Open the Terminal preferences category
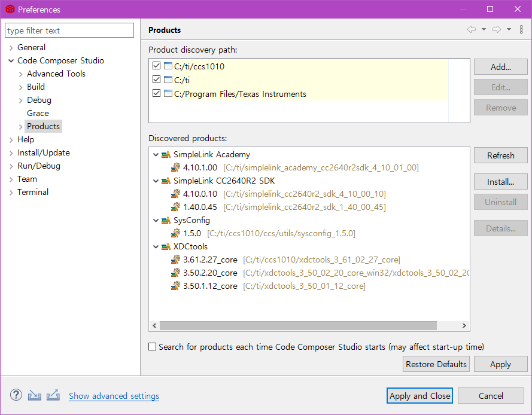 click(x=33, y=192)
